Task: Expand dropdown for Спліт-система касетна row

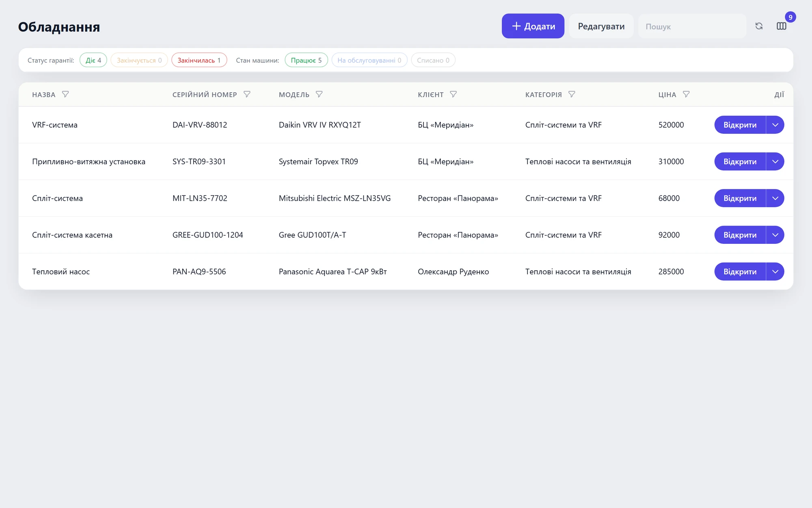Action: [x=775, y=234]
